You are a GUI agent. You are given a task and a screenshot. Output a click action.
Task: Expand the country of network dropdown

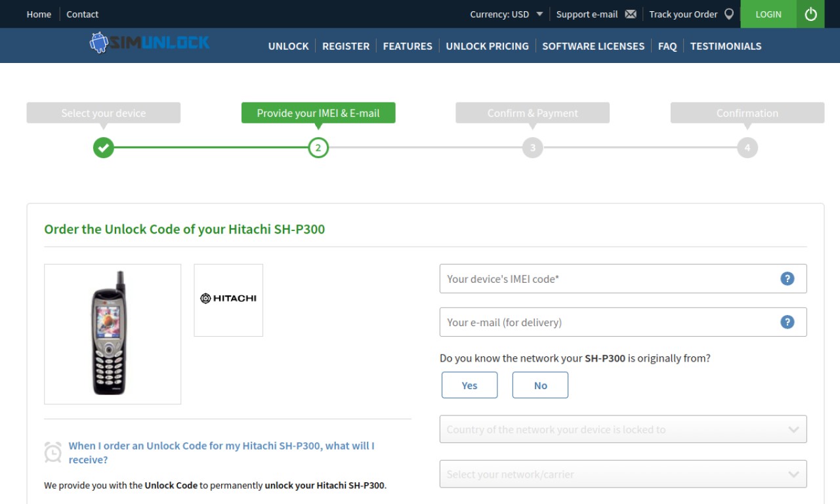tap(623, 429)
